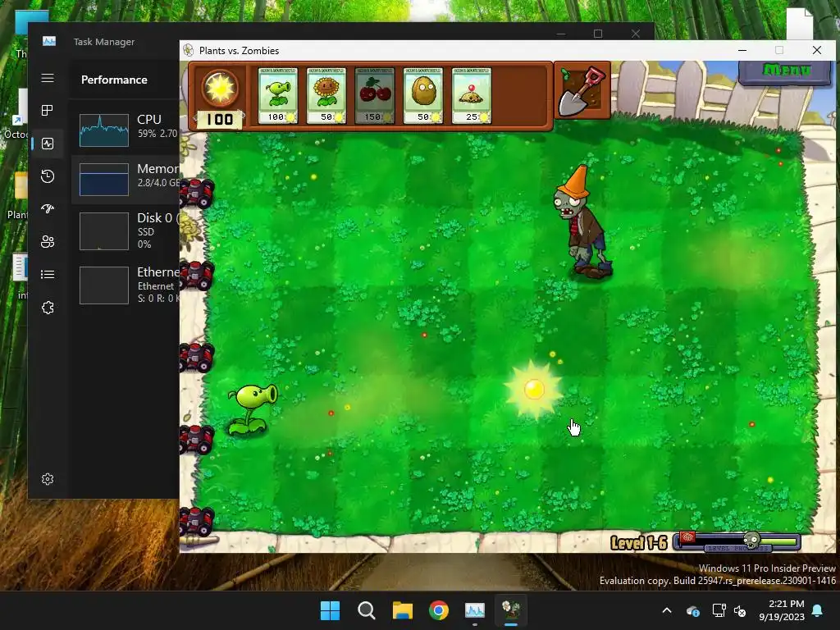Click the top row lawn mower
Screen dimensions: 840x630
tap(197, 193)
